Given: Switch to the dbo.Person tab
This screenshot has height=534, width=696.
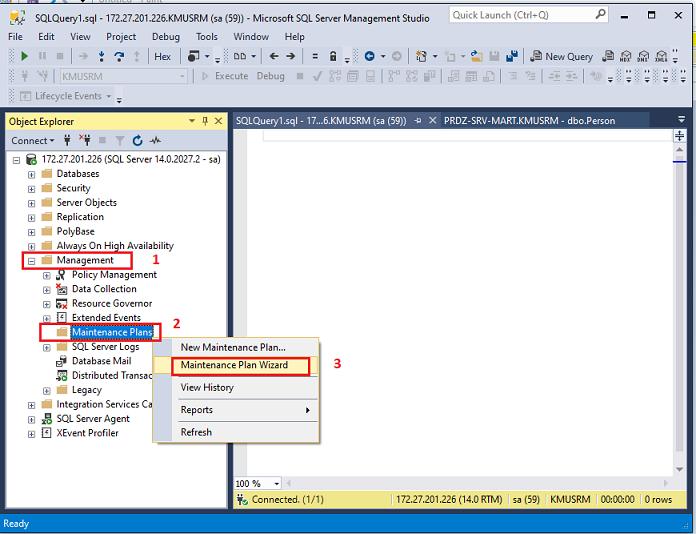Looking at the screenshot, I should click(528, 121).
